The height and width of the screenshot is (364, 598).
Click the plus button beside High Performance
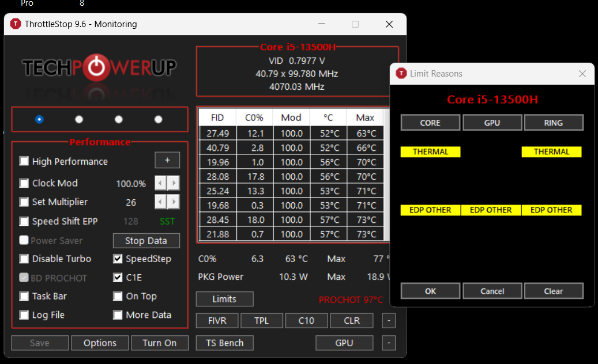[x=167, y=160]
